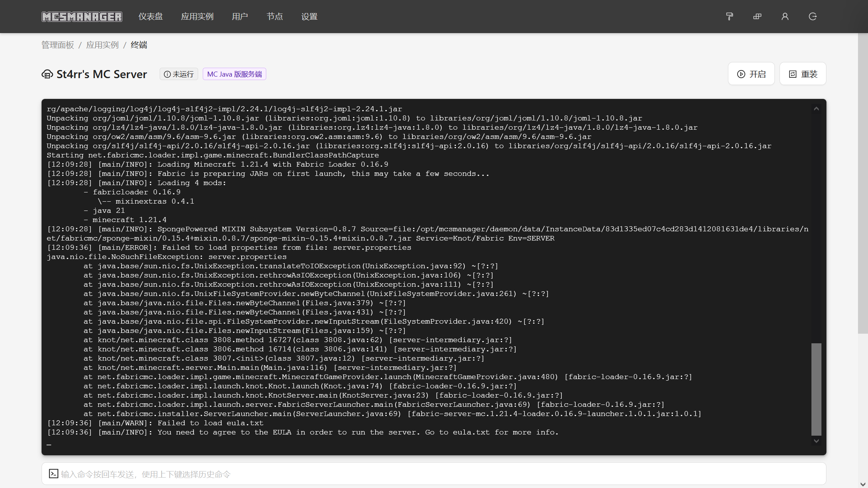
Task: Click the 'java 21' mod entry
Action: point(104,211)
